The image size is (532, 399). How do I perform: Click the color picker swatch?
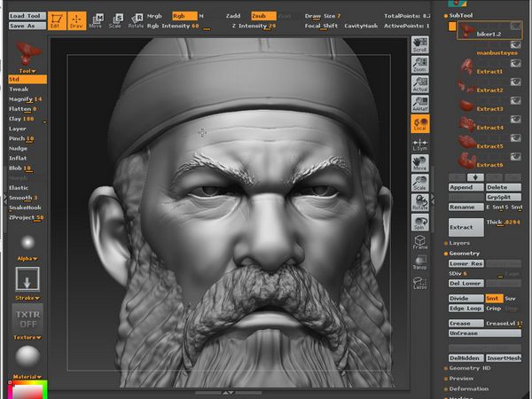(27, 390)
